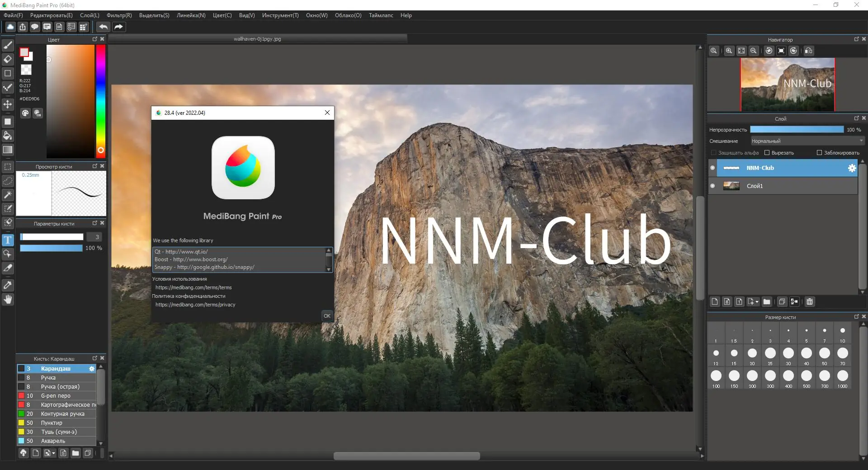Image resolution: width=868 pixels, height=470 pixels.
Task: Create a new layer folder in Layer panel
Action: click(767, 301)
